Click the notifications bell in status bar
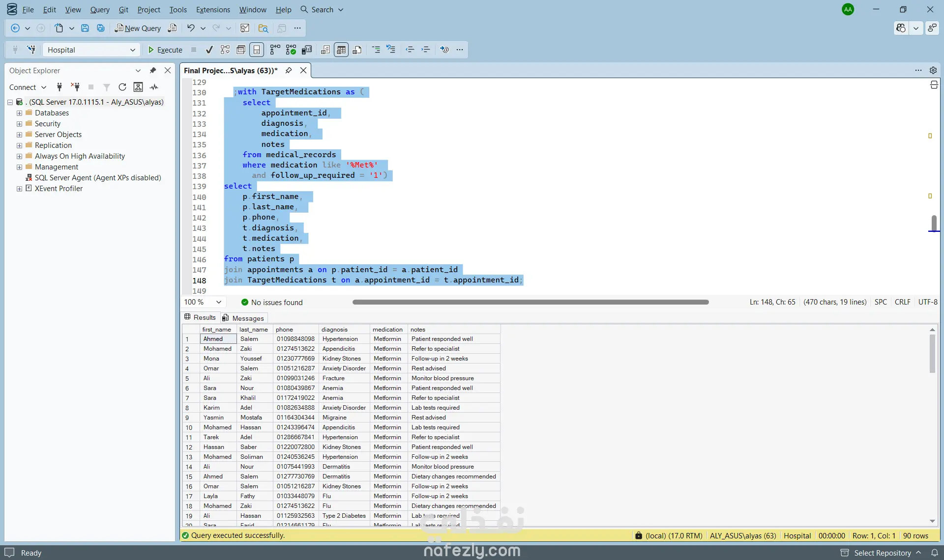This screenshot has height=560, width=944. point(935,553)
